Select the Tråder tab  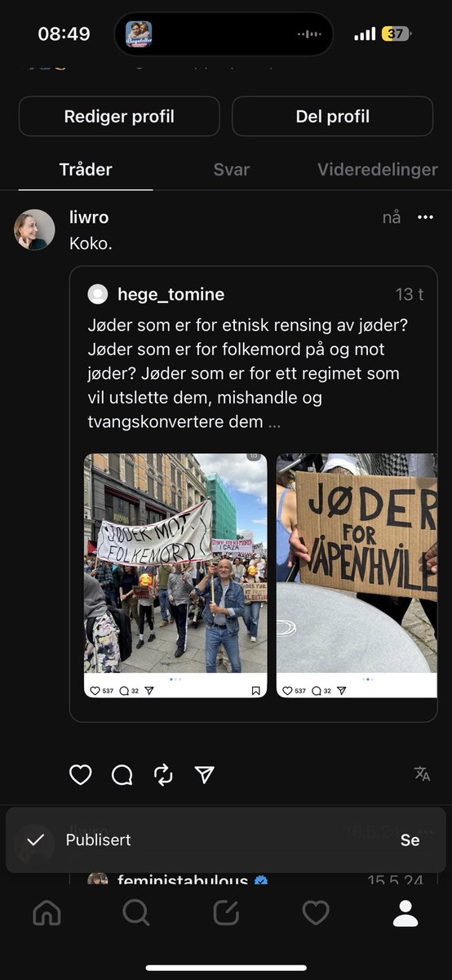(x=86, y=170)
